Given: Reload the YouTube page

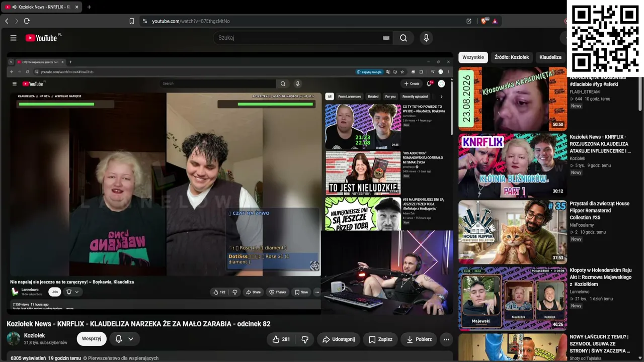Looking at the screenshot, I should [x=27, y=21].
